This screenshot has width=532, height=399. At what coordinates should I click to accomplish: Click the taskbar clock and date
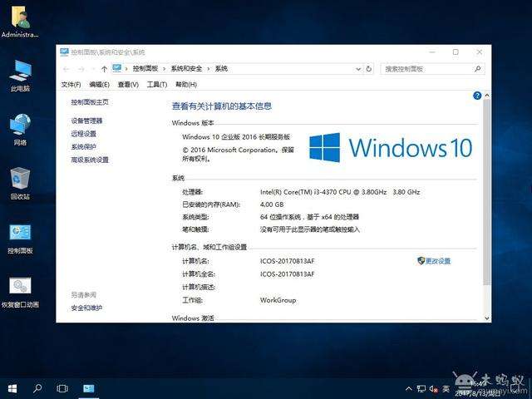(477, 389)
